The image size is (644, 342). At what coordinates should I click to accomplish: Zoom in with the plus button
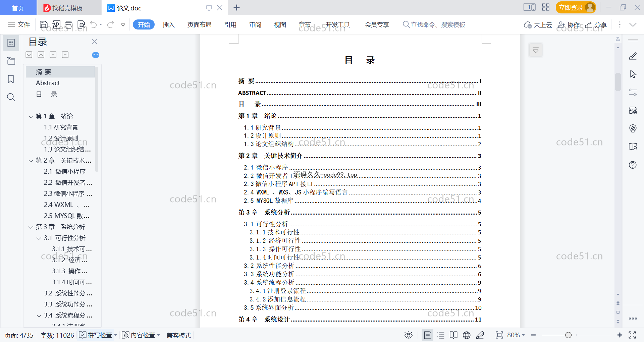[x=620, y=335]
